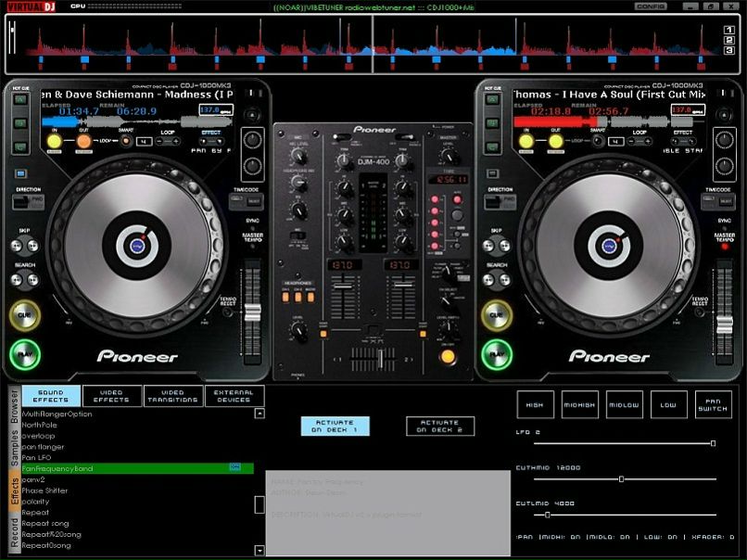Click the channel 1 volume fader

click(343, 286)
